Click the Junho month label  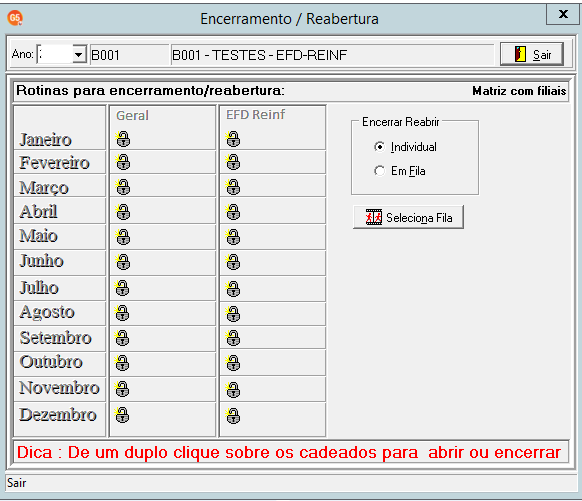pos(42,261)
